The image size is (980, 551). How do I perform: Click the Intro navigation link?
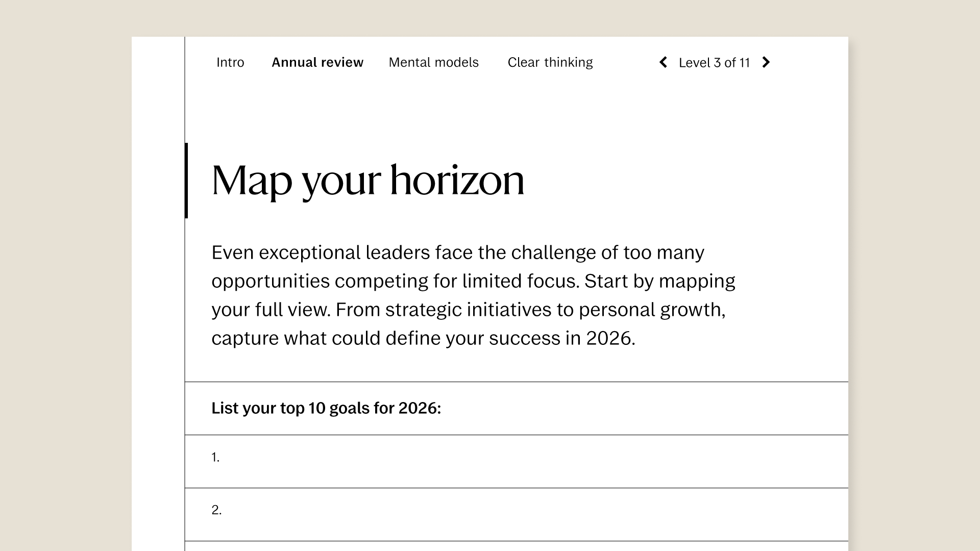click(230, 62)
